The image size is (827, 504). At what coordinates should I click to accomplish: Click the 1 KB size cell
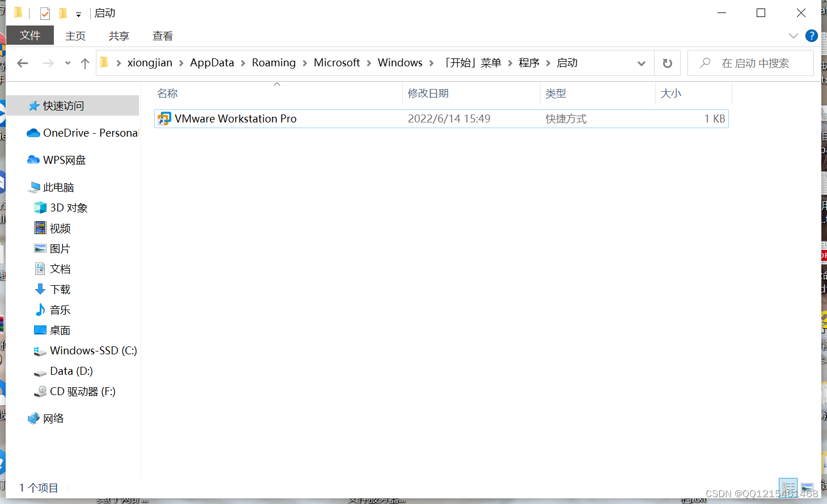pos(715,118)
